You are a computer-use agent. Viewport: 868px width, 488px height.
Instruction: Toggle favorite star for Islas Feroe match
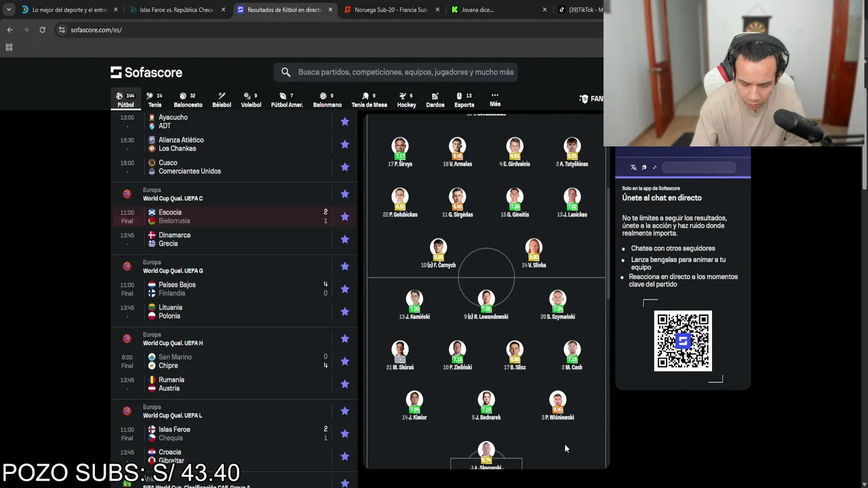tap(344, 434)
